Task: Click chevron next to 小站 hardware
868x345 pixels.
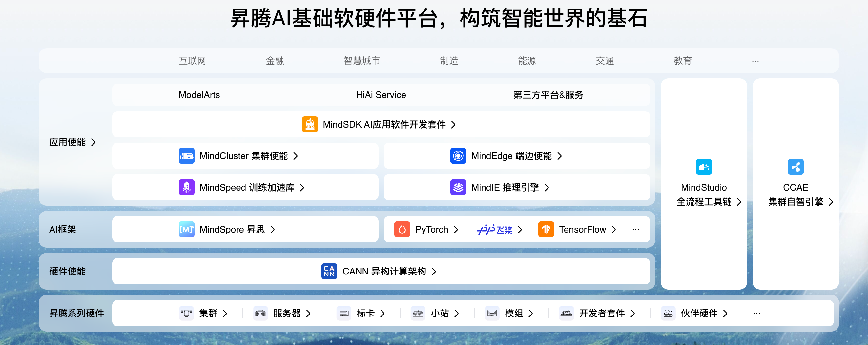Action: point(457,314)
